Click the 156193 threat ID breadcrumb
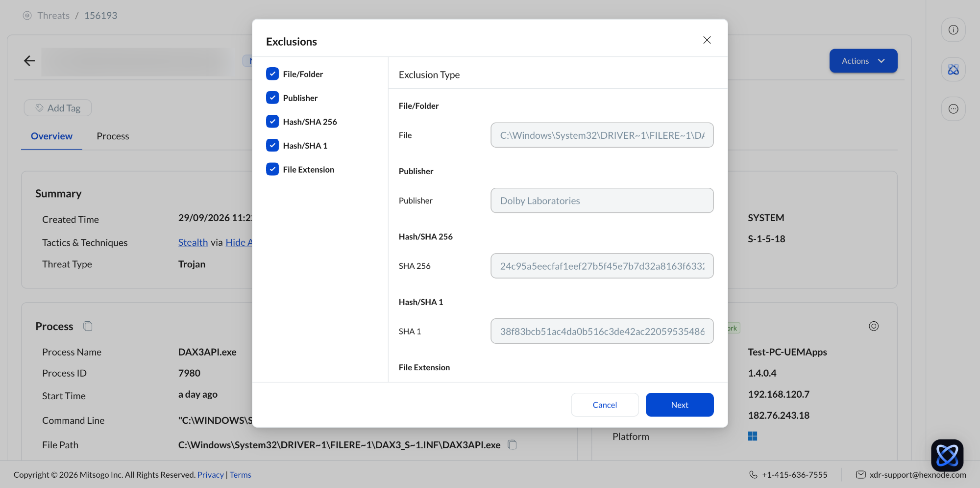 pyautogui.click(x=100, y=16)
